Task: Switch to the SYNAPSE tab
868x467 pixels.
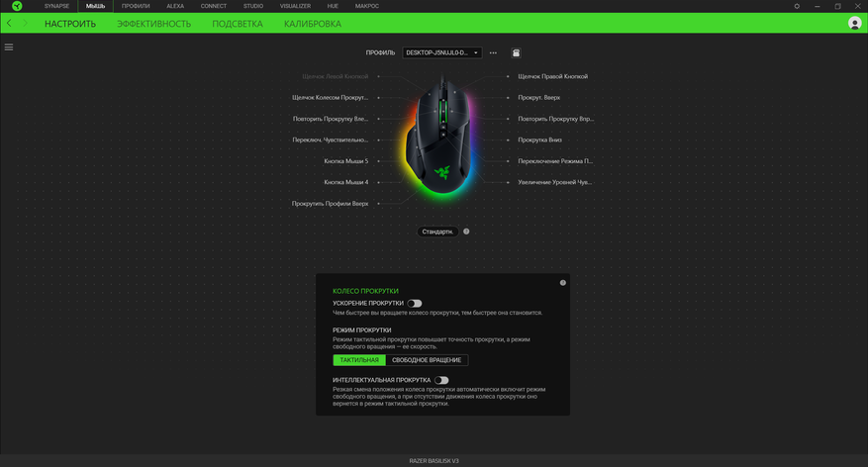Action: pos(57,6)
